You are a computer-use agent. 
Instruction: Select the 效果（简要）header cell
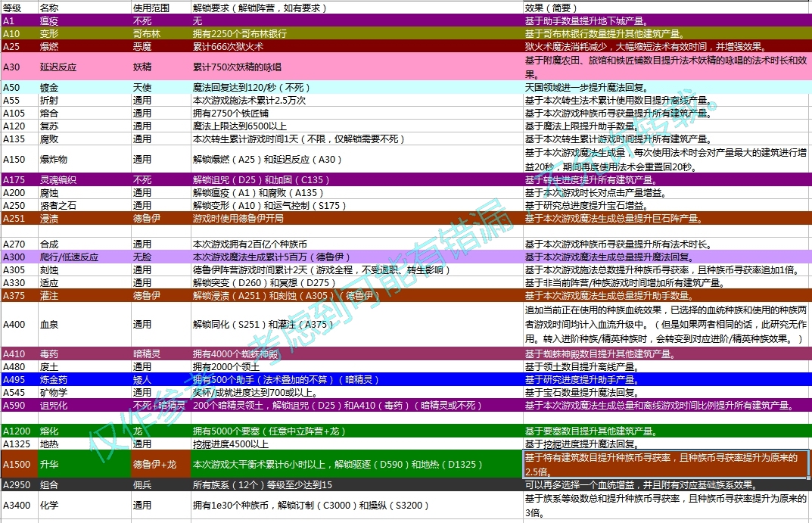point(667,8)
